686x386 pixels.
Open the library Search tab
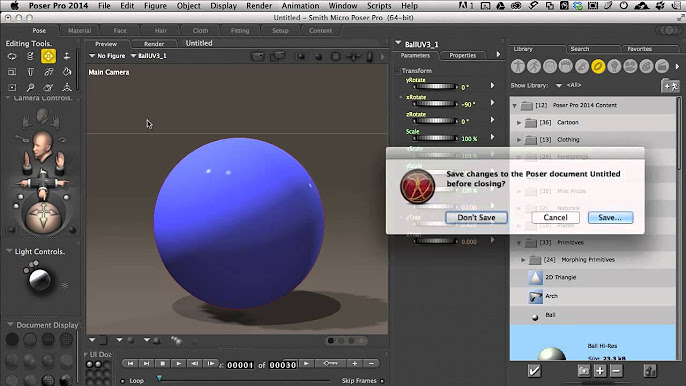pos(580,49)
